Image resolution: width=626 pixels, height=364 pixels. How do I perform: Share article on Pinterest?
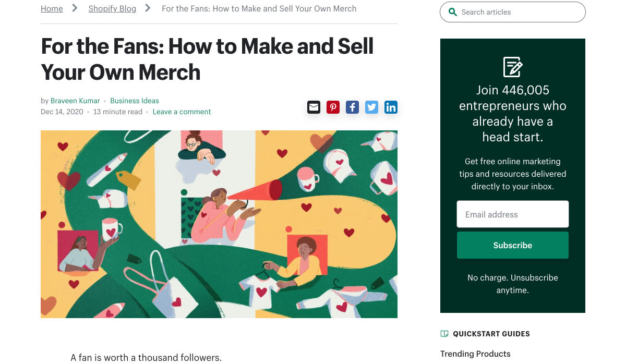(333, 107)
